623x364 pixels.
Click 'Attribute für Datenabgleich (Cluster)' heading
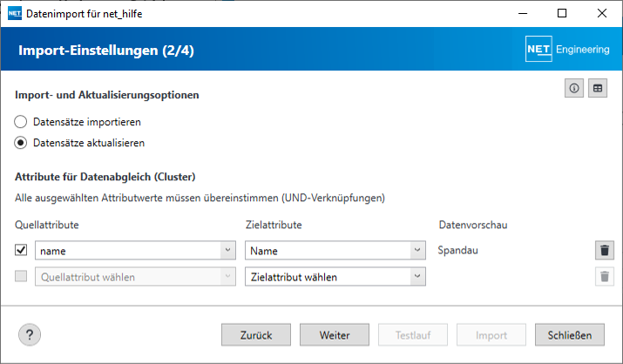click(x=105, y=177)
